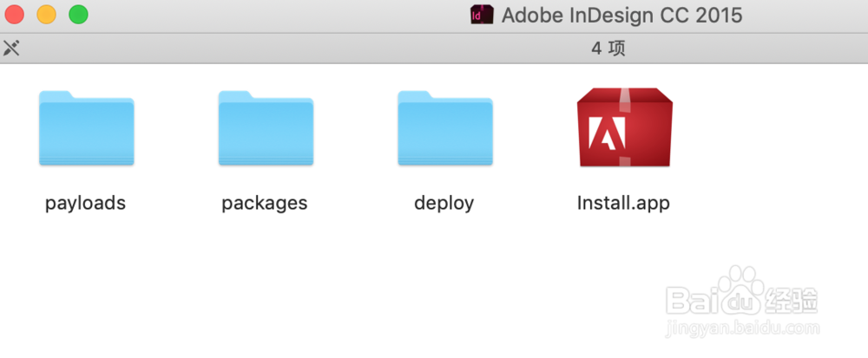Select the packages folder icon

266,128
